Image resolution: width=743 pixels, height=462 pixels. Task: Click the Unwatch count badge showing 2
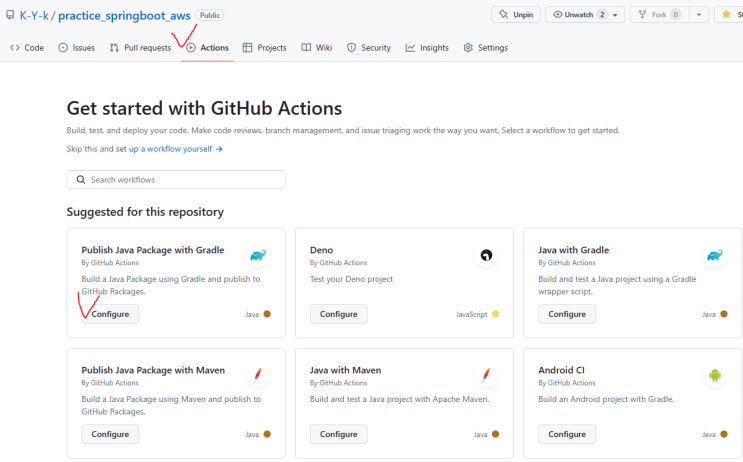602,15
